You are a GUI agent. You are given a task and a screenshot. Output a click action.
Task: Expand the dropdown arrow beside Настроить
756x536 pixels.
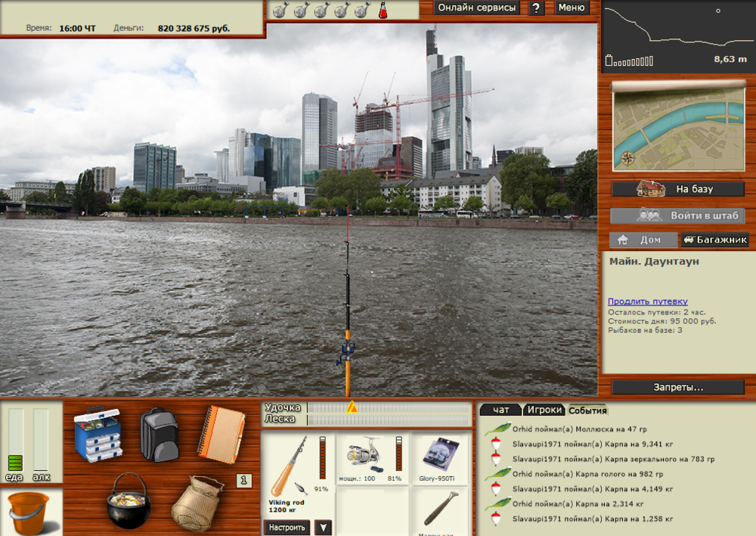pyautogui.click(x=323, y=527)
